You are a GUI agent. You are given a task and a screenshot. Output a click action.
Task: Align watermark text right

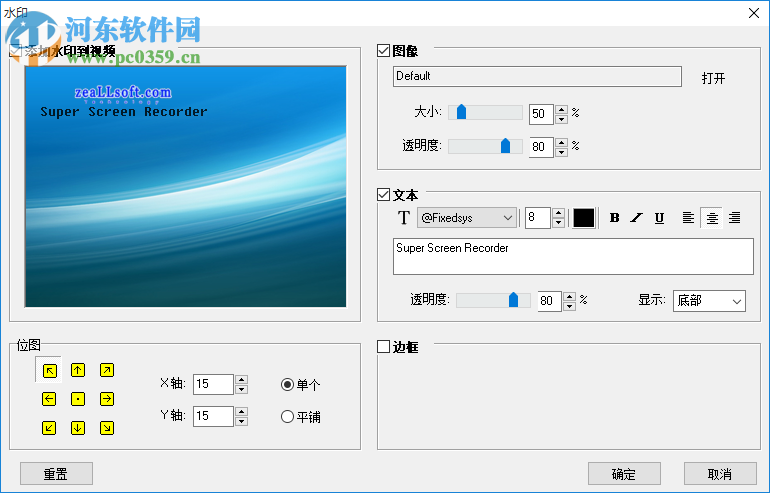[735, 218]
